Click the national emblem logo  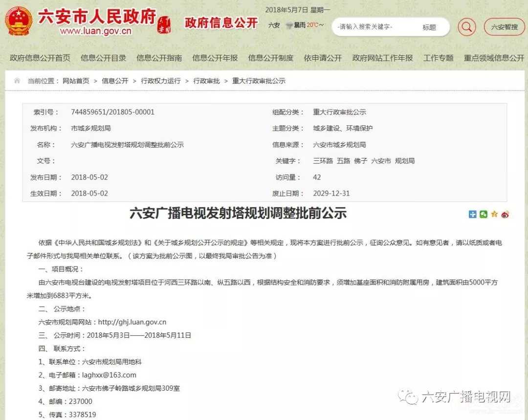click(19, 21)
